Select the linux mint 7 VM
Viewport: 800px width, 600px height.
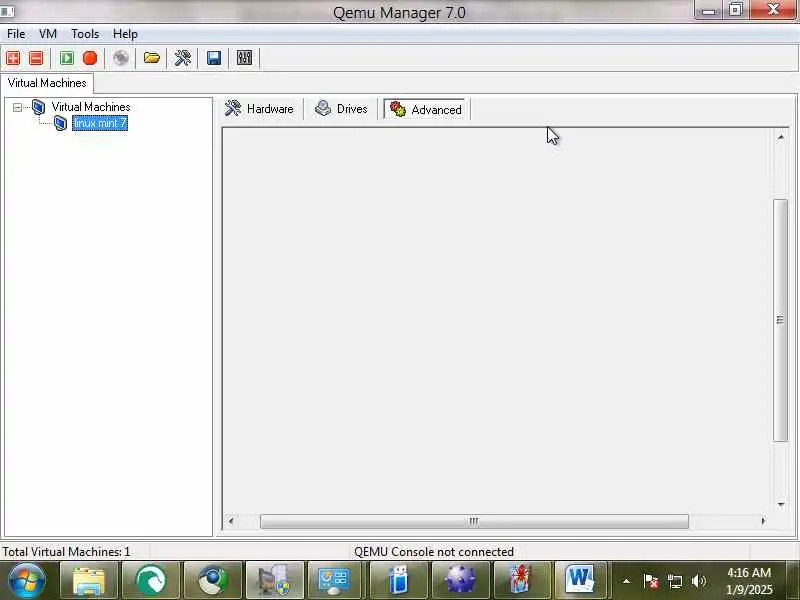pyautogui.click(x=100, y=123)
